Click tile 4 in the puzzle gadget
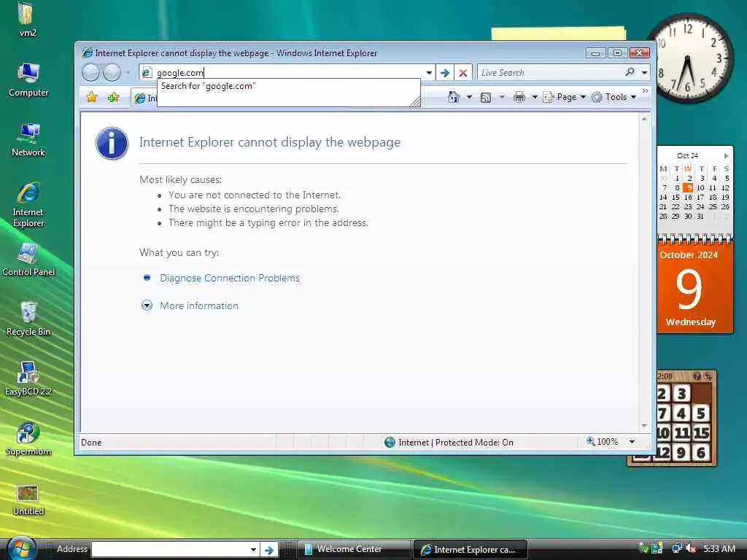This screenshot has width=747, height=560. 681,413
